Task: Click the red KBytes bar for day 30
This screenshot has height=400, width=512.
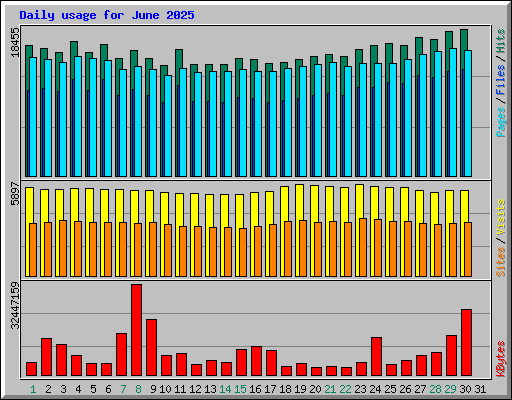Action: tap(466, 343)
